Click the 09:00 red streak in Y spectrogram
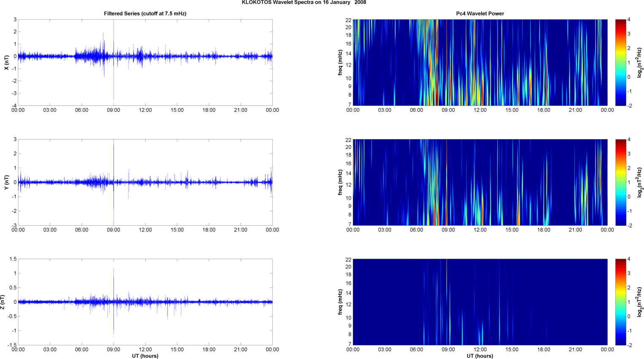Viewport: 644px width, 359px height. [446, 169]
